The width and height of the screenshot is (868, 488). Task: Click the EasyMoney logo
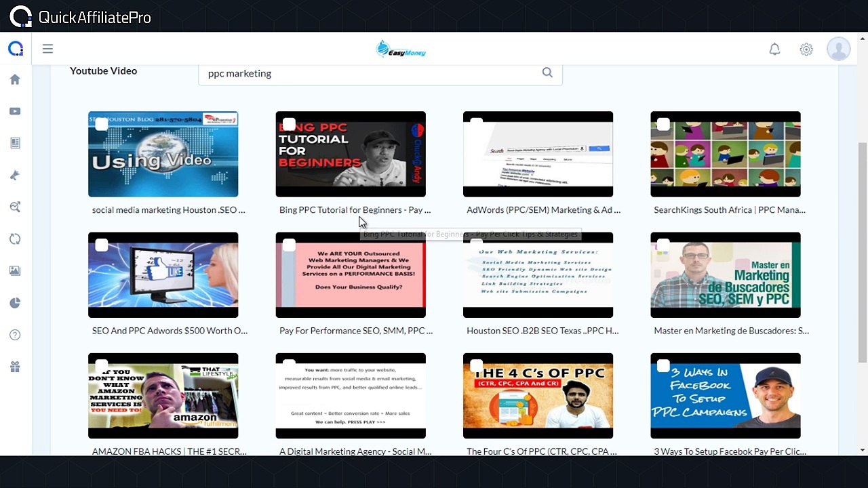click(x=401, y=49)
